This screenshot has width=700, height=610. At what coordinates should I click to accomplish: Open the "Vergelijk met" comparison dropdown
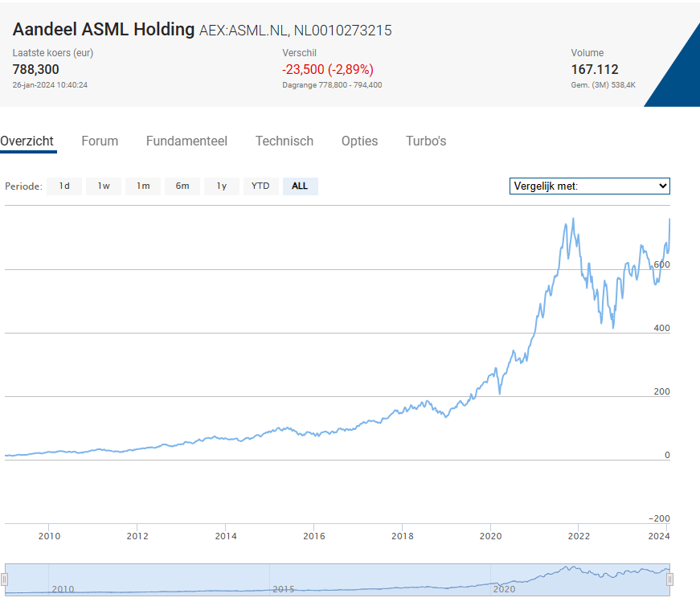589,186
